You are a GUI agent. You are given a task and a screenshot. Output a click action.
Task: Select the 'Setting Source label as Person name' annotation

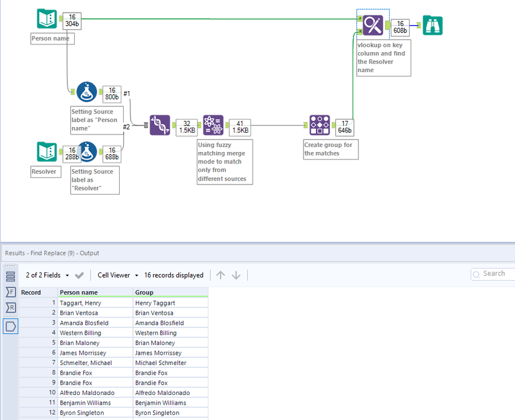[97, 120]
